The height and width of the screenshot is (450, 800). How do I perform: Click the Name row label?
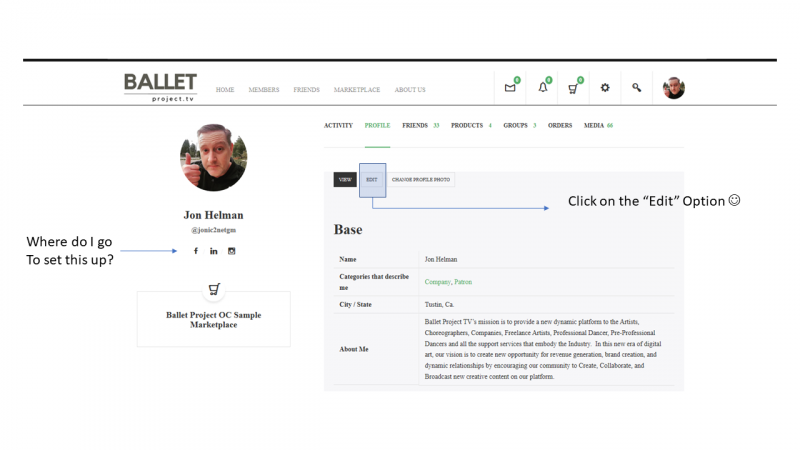[x=347, y=260]
